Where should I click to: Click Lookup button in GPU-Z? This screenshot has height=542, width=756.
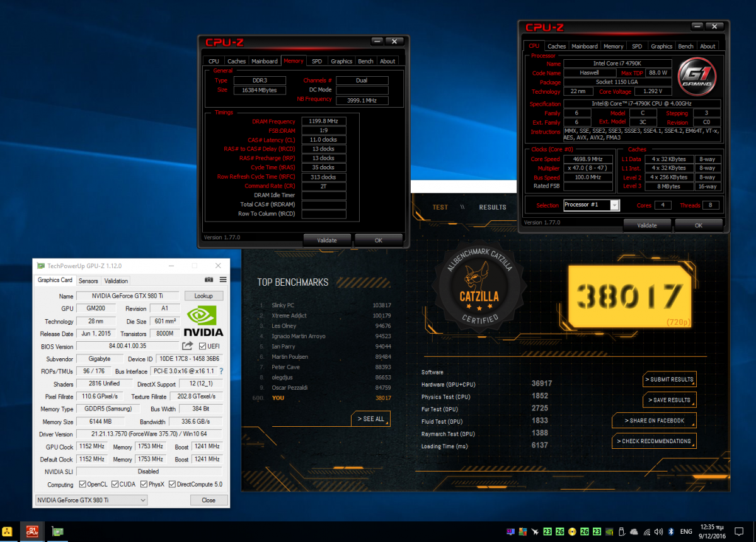click(203, 296)
